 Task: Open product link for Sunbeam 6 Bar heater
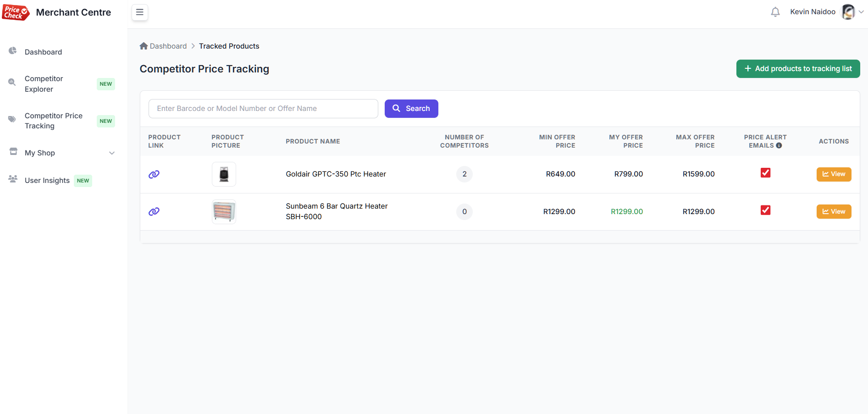point(154,211)
